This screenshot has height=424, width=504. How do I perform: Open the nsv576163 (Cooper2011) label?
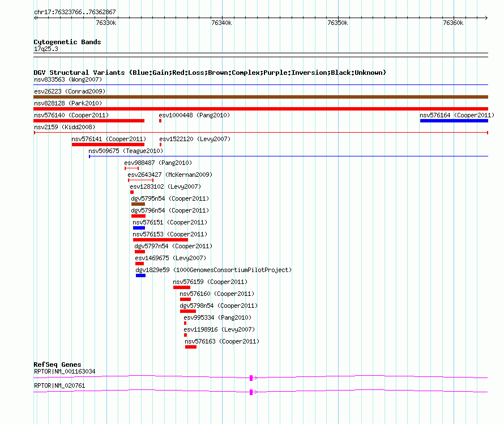click(x=222, y=341)
